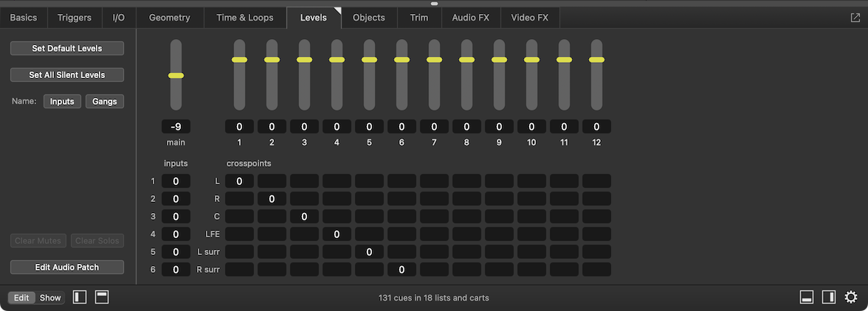Select Gangs naming option
Screen dimensions: 868x311
(x=105, y=102)
